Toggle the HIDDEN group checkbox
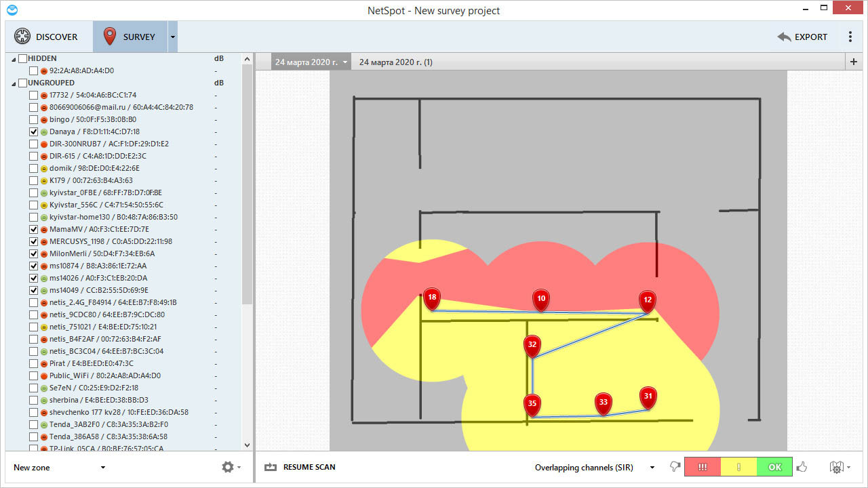868x488 pixels. point(22,58)
